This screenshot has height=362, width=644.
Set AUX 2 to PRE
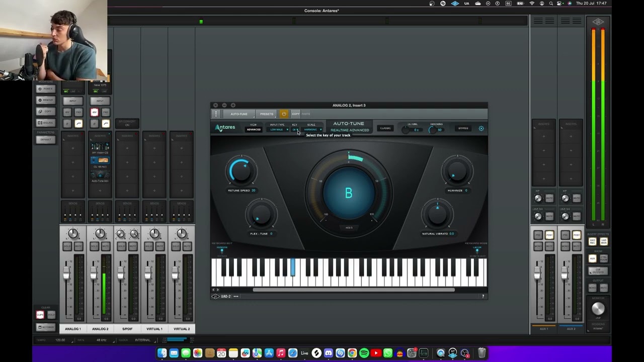(565, 235)
